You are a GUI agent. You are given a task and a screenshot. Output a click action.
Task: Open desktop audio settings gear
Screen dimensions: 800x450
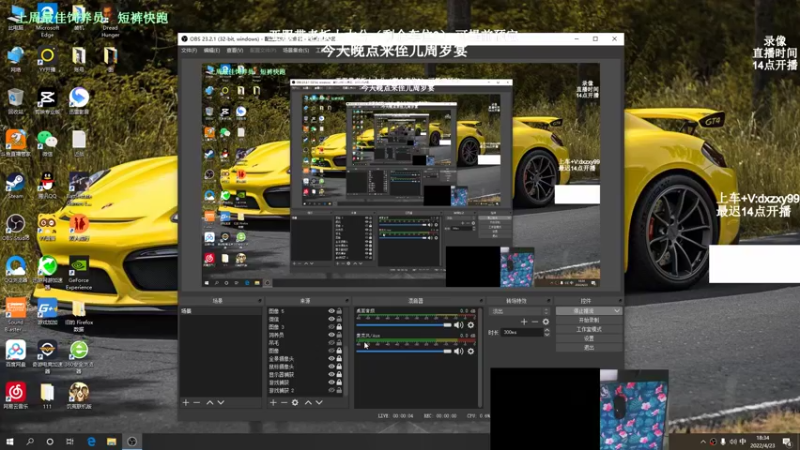[x=471, y=325]
